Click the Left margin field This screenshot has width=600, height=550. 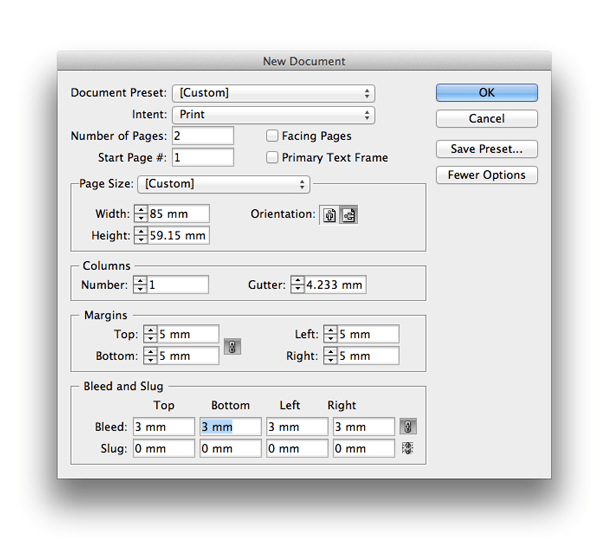point(368,334)
